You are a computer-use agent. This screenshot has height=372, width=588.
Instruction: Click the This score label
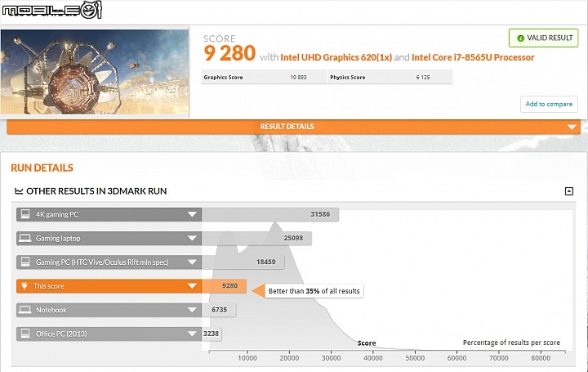49,286
